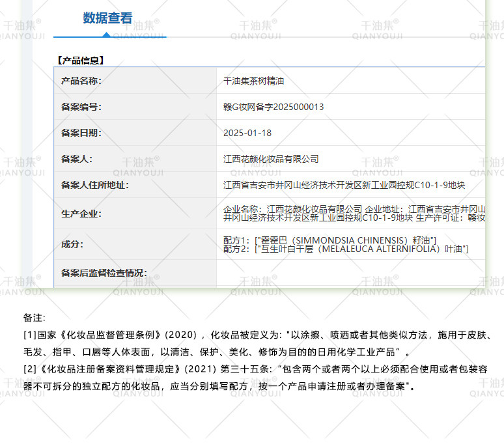Click the 【产品信息】 section heading
Viewport: 504px width, 448px height.
click(80, 60)
